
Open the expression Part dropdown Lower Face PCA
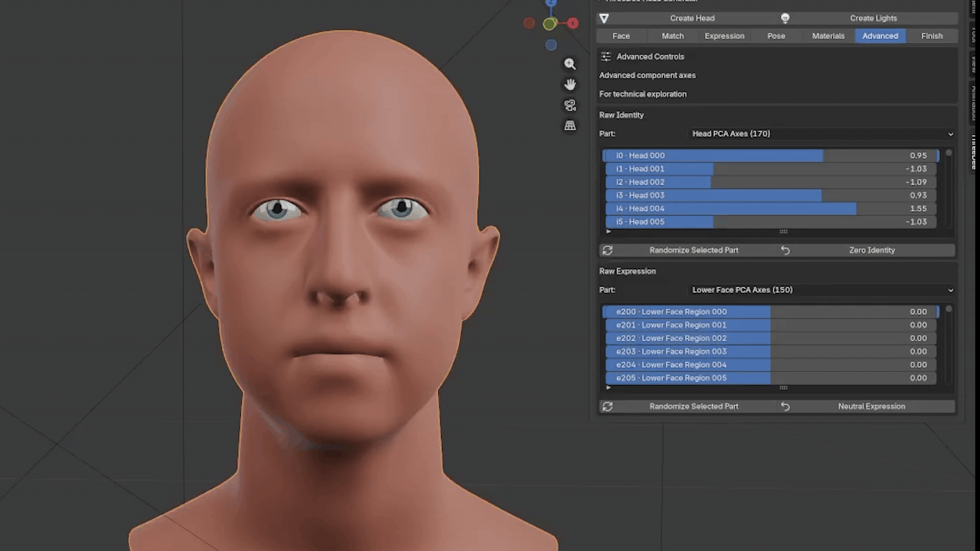(x=822, y=290)
